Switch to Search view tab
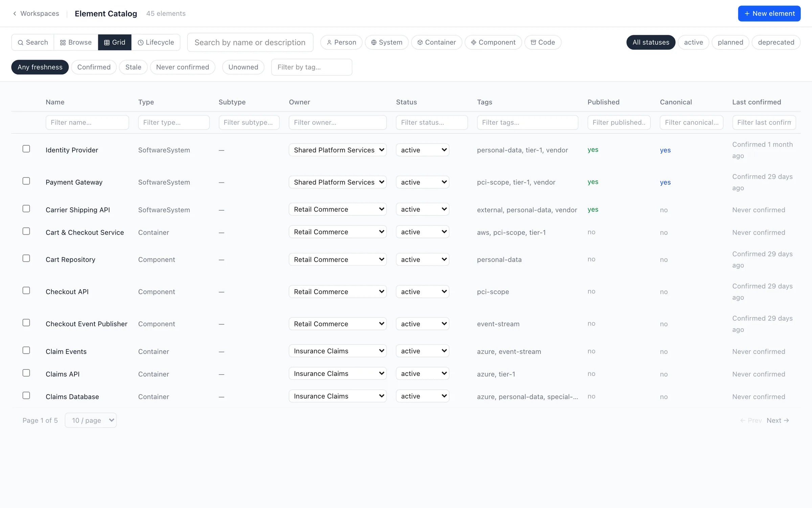This screenshot has height=508, width=812. 33,42
